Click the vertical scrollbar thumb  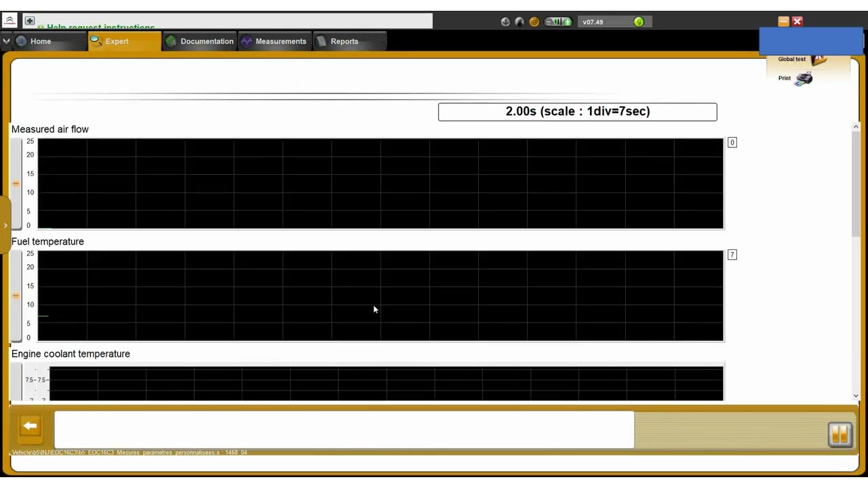[x=856, y=184]
